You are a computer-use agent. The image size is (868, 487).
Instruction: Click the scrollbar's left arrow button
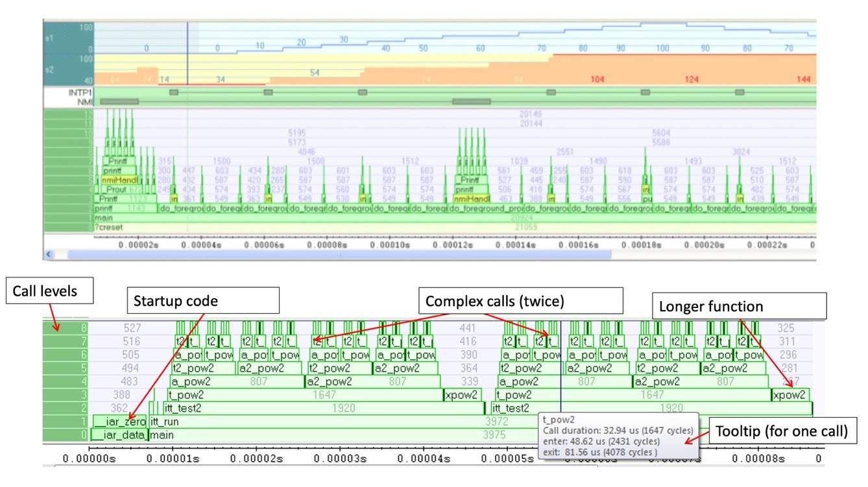click(x=49, y=255)
